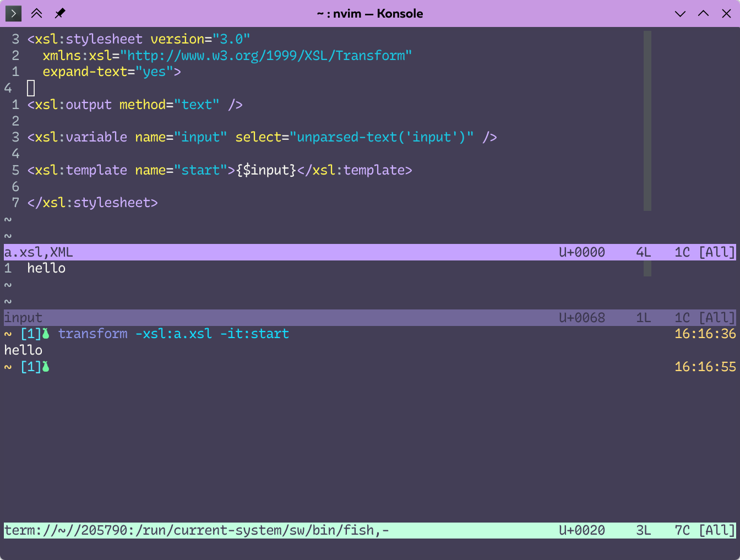Minimize the Konsole window
The image size is (740, 560).
680,14
